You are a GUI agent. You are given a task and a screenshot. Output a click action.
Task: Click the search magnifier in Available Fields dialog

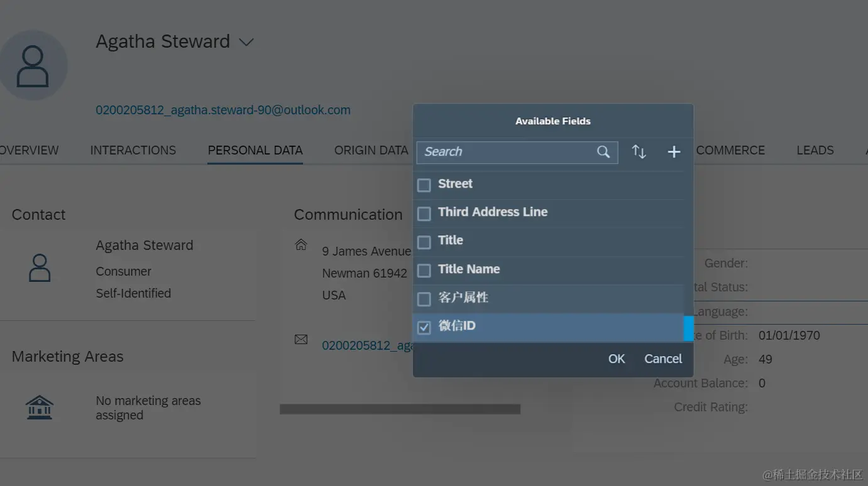[603, 152]
